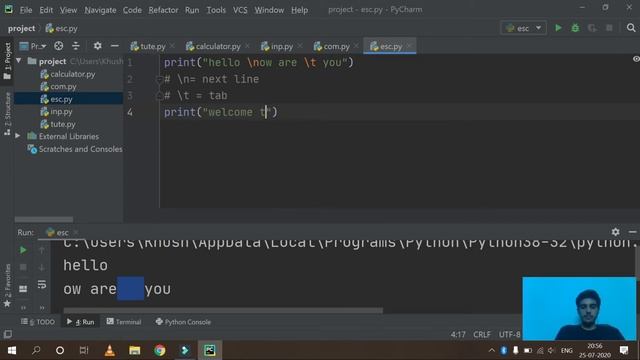This screenshot has height=360, width=640.
Task: Click the Stop icon in top toolbar
Action: pos(609,28)
